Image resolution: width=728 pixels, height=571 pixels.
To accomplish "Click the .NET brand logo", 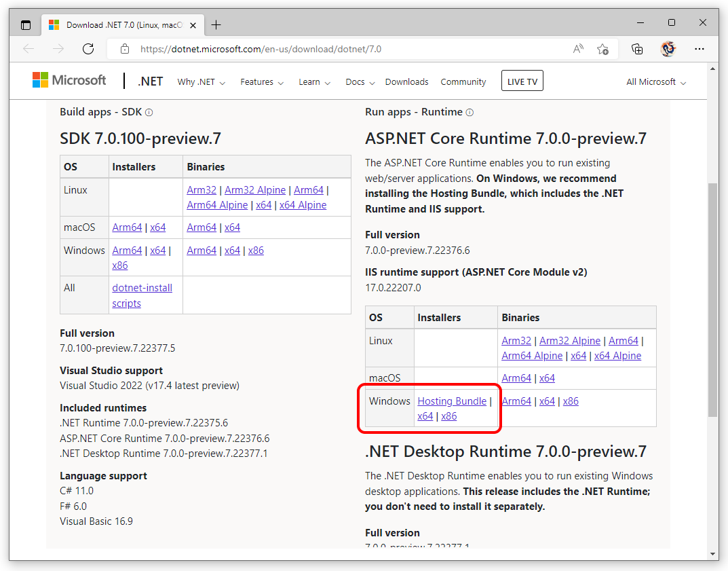I will (x=150, y=80).
